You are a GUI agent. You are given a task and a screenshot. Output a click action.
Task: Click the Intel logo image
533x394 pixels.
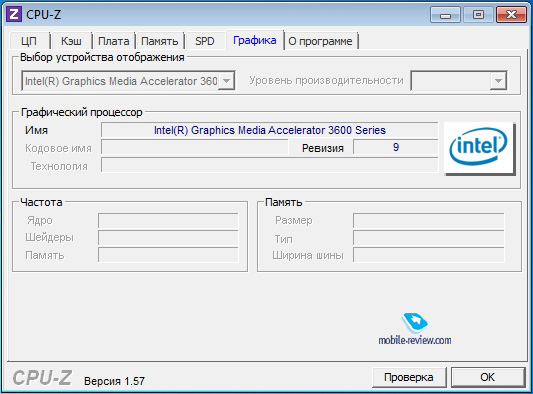pyautogui.click(x=479, y=148)
